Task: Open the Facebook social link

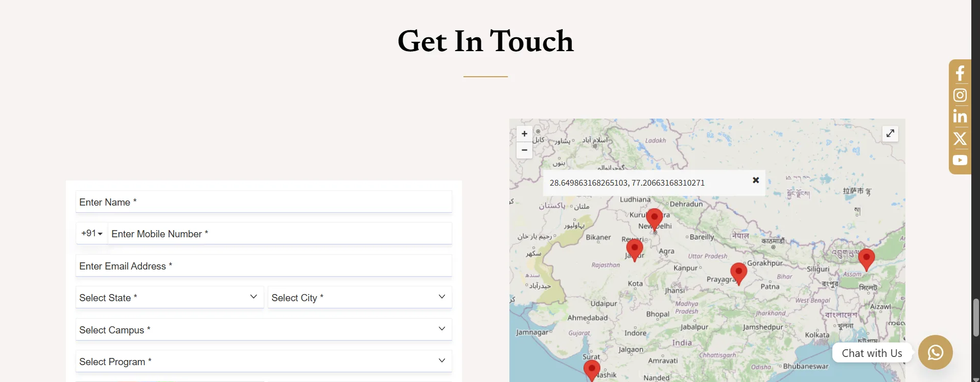Action: (x=960, y=73)
